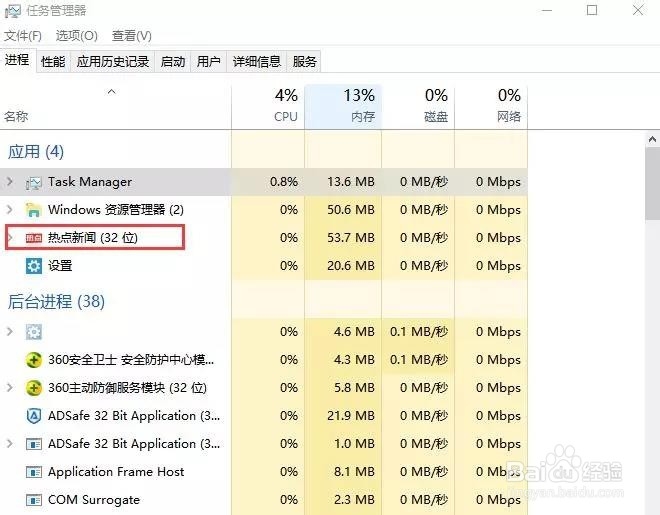Click the 2.3 MB memory value
The image size is (660, 515).
[354, 500]
